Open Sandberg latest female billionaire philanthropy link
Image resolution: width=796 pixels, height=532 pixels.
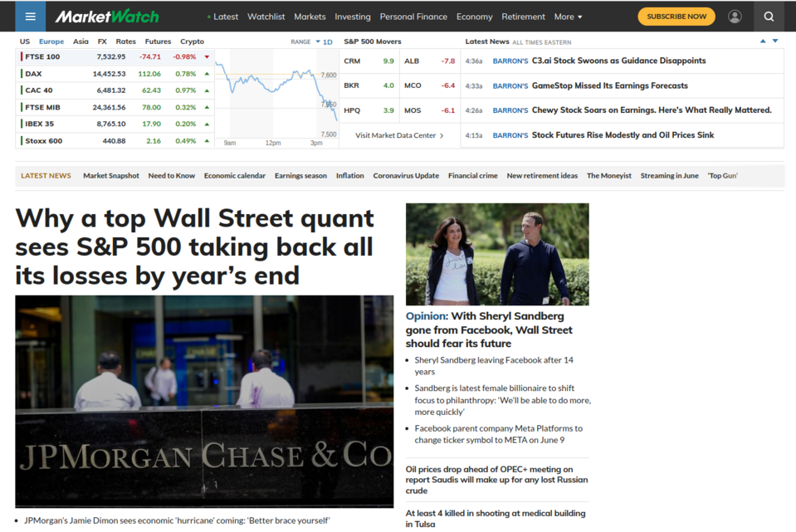pyautogui.click(x=502, y=400)
